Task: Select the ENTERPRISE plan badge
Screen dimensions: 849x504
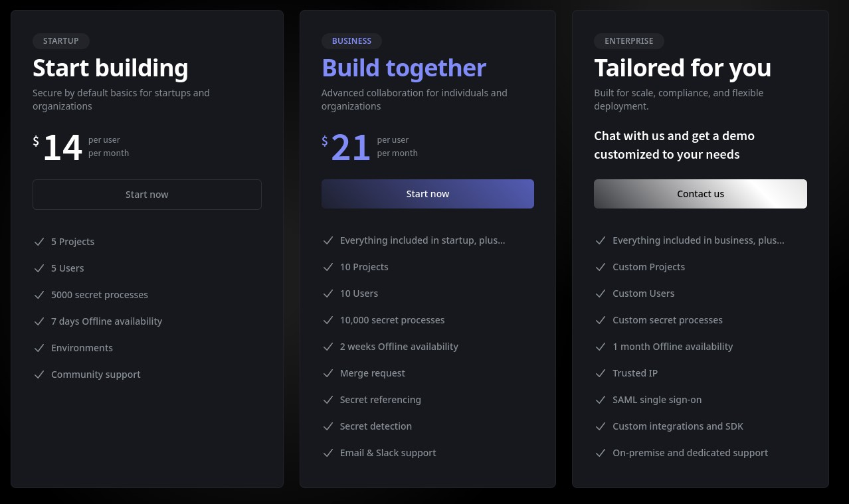Action: (x=629, y=41)
